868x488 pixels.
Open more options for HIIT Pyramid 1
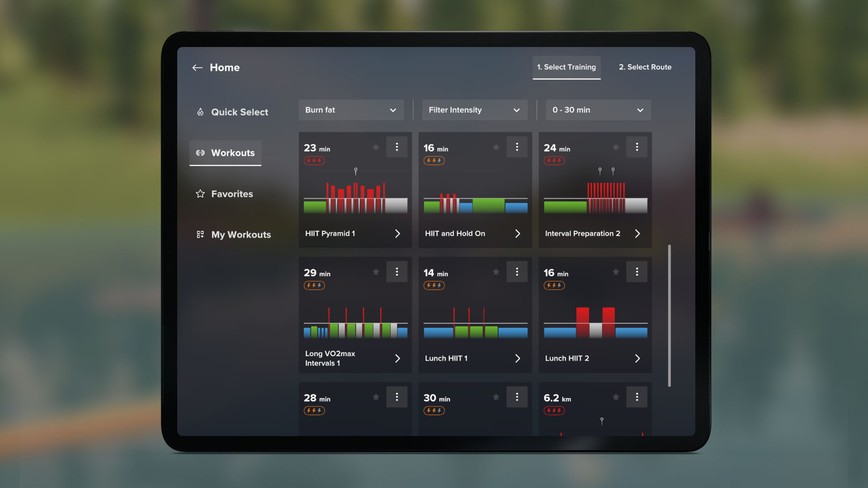coord(397,147)
